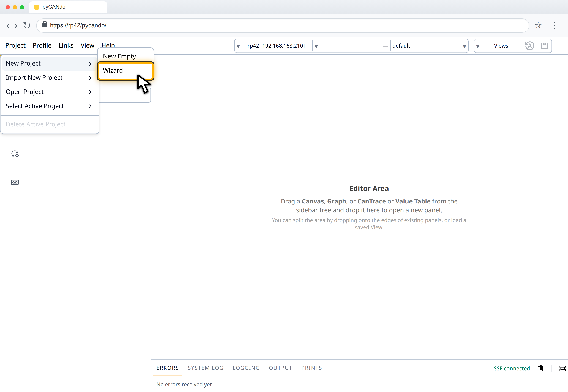568x392 pixels.
Task: Open the Views dropdown
Action: [x=498, y=46]
